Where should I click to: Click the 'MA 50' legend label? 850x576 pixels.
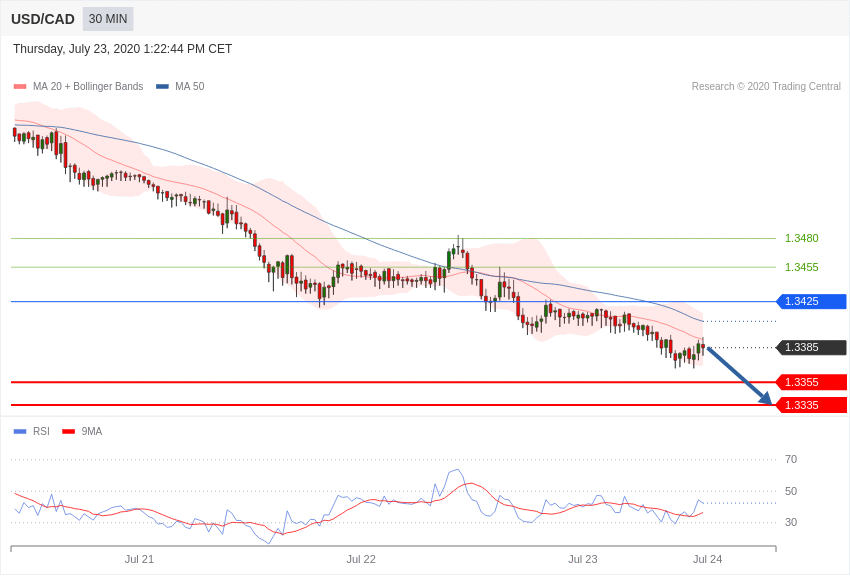coord(189,87)
